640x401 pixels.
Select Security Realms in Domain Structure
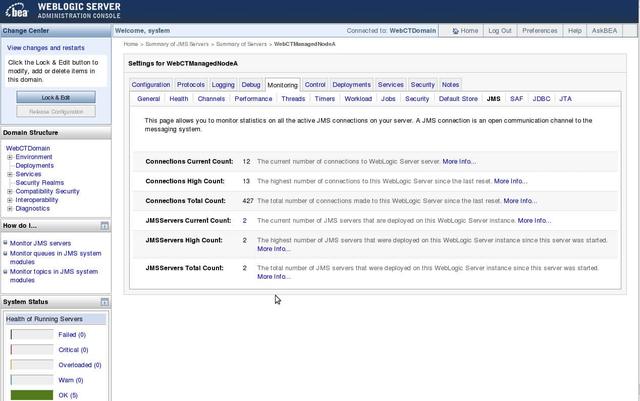click(39, 182)
